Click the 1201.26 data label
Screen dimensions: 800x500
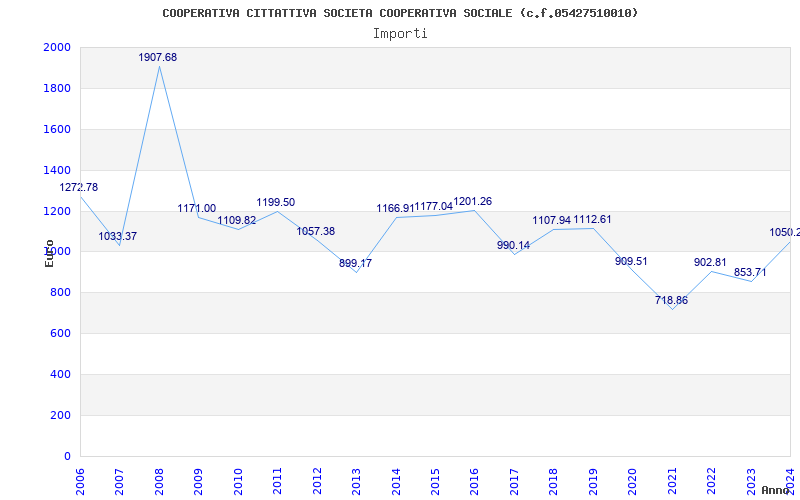473,202
